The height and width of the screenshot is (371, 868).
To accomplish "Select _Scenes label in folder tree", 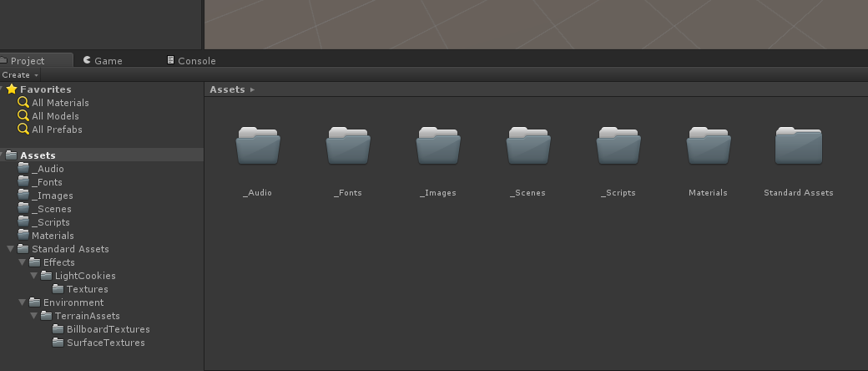I will pos(52,209).
